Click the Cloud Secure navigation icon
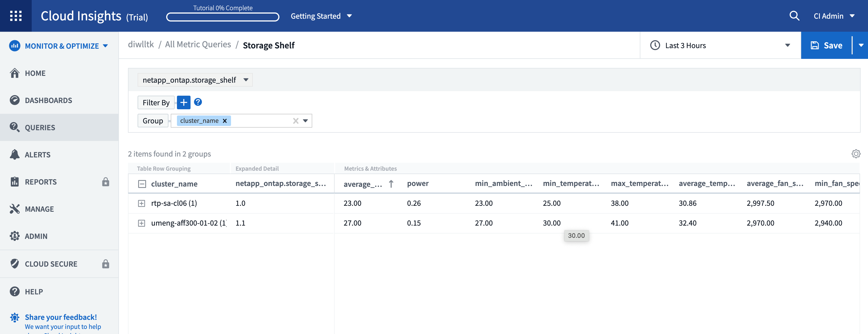868x334 pixels. tap(15, 263)
